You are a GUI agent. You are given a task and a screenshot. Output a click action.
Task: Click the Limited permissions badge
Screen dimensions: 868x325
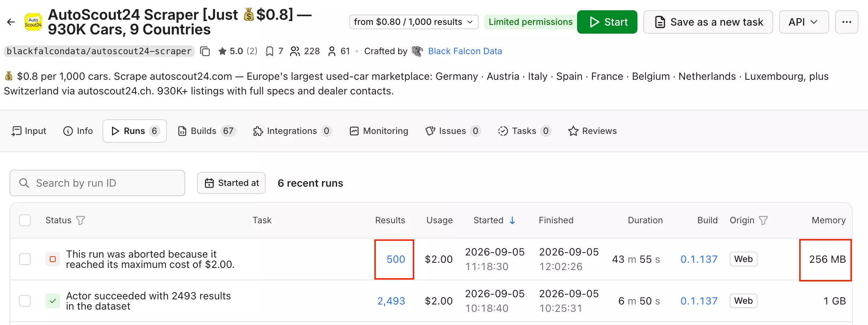pos(530,22)
